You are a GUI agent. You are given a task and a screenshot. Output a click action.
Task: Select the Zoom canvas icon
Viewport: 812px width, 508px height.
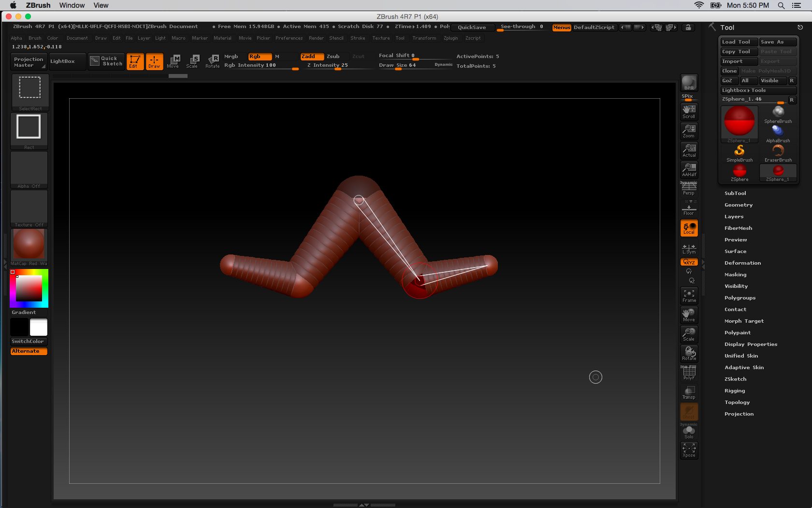[689, 131]
